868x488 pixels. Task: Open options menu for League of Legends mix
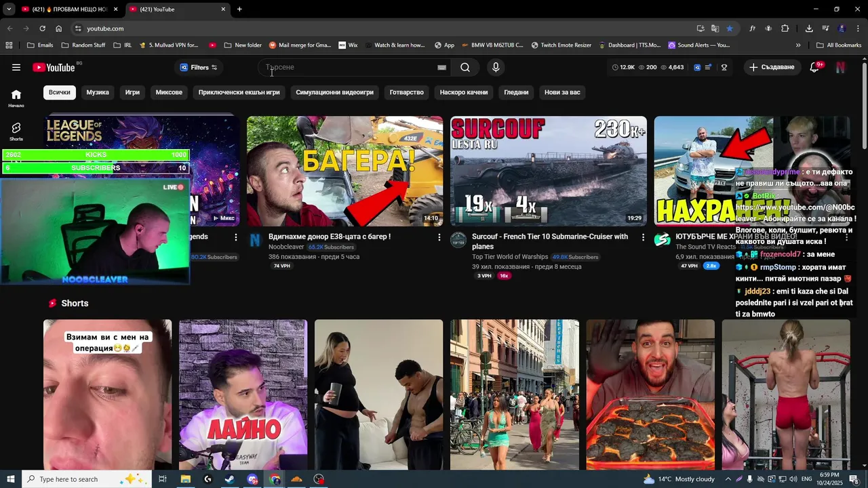pos(235,237)
